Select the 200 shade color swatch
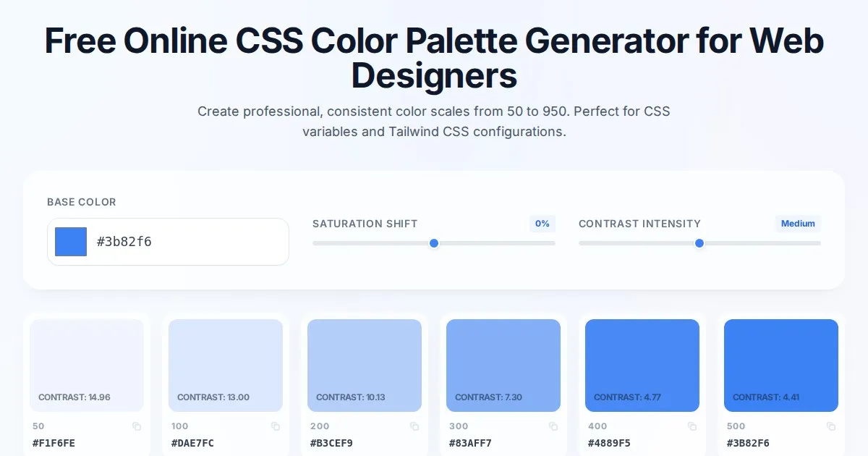 coord(365,365)
